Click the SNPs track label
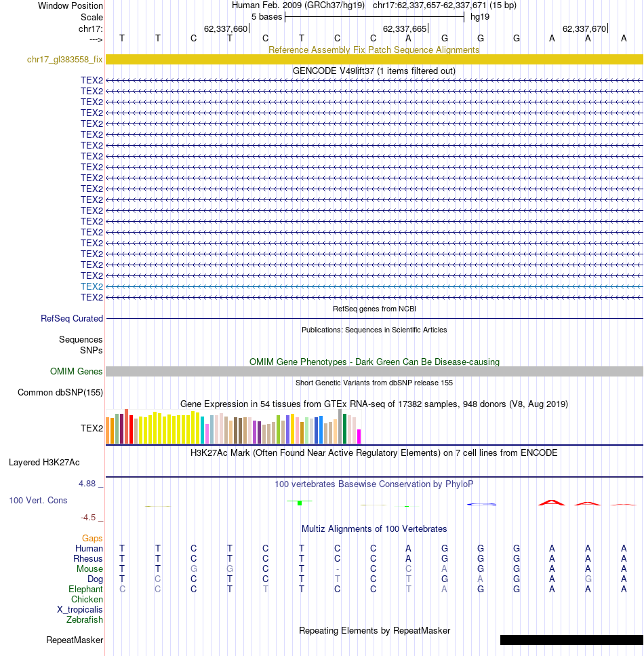 point(91,350)
